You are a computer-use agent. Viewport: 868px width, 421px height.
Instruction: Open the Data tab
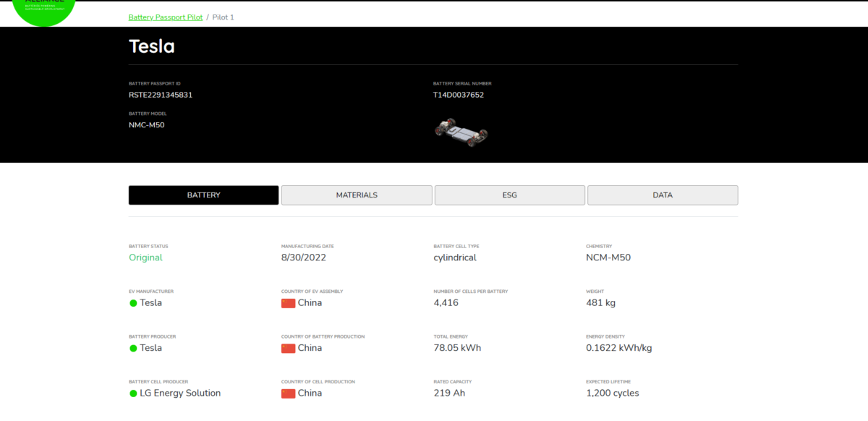[662, 195]
